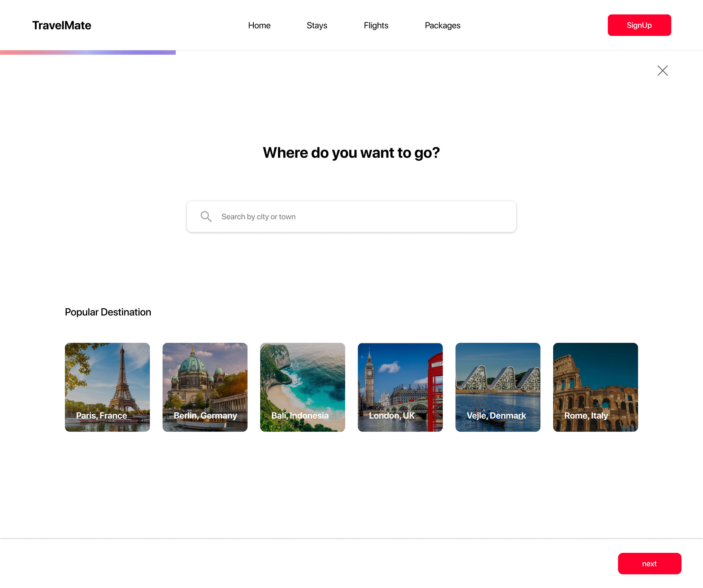Image resolution: width=703 pixels, height=588 pixels.
Task: Click the Popular Destination heading
Action: 108,312
